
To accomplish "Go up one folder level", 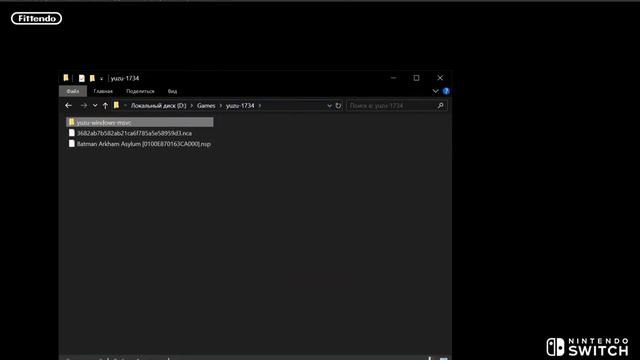I will [105, 106].
